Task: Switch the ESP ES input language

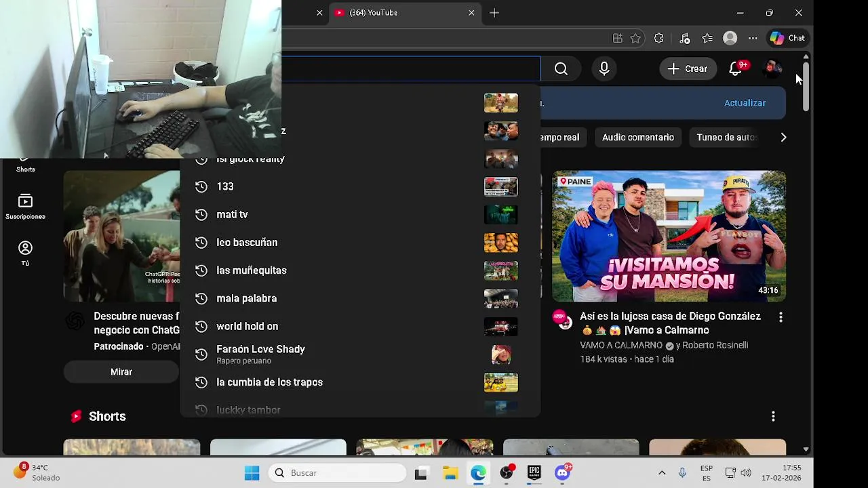Action: pyautogui.click(x=707, y=473)
